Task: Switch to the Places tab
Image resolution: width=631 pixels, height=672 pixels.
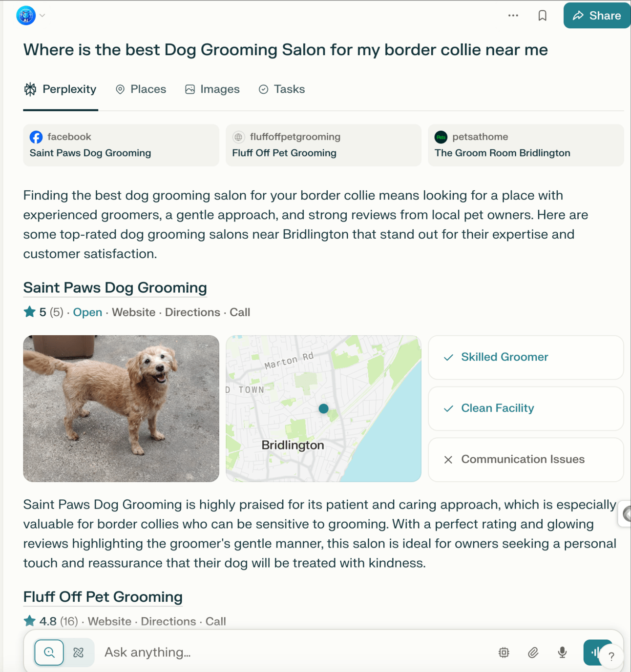Action: tap(141, 89)
